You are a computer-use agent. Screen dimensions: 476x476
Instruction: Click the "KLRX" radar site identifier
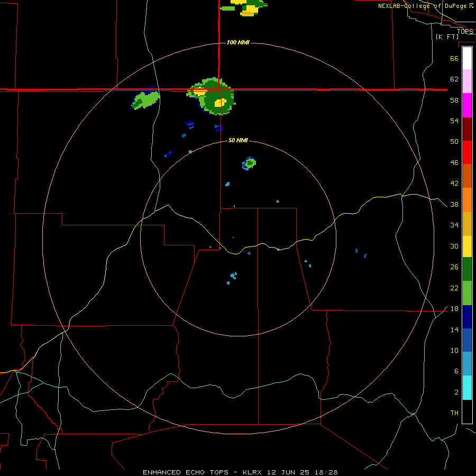click(x=253, y=472)
